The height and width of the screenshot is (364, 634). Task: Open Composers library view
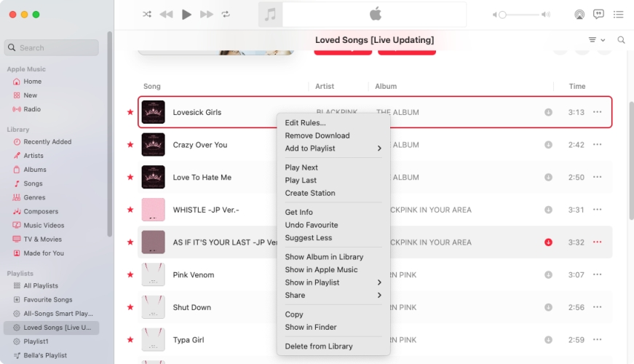pyautogui.click(x=41, y=211)
